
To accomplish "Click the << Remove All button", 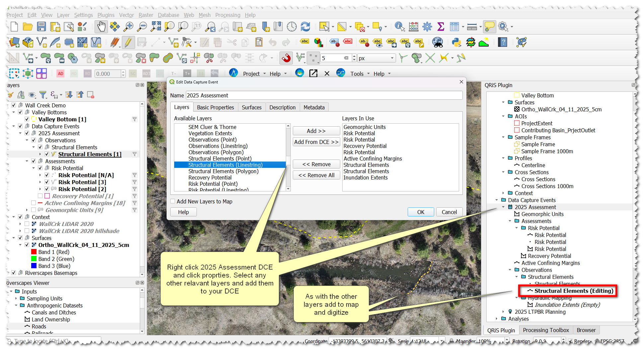I will point(316,175).
